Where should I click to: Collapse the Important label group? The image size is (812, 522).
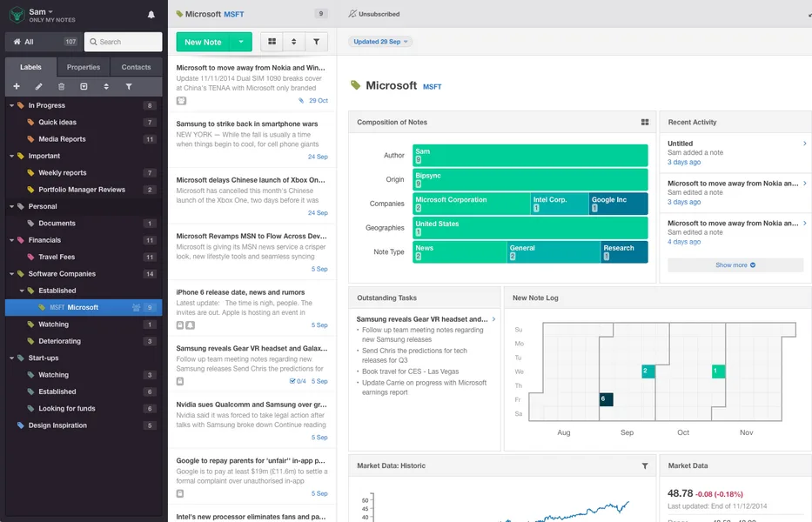coord(11,156)
